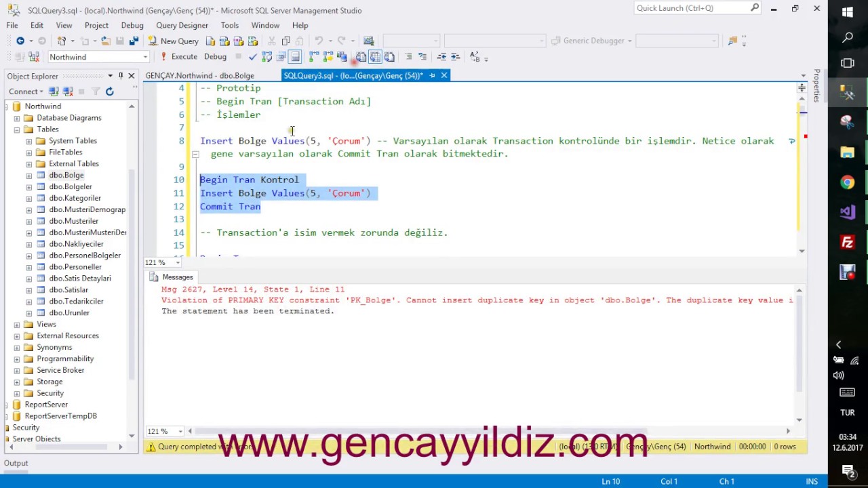This screenshot has width=868, height=488.
Task: Toggle Include Client Statistics
Action: click(342, 57)
